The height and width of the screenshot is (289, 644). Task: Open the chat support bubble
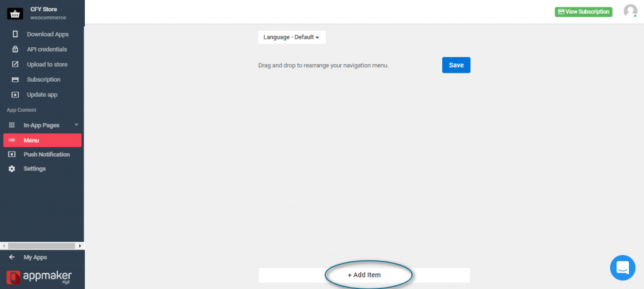[623, 268]
